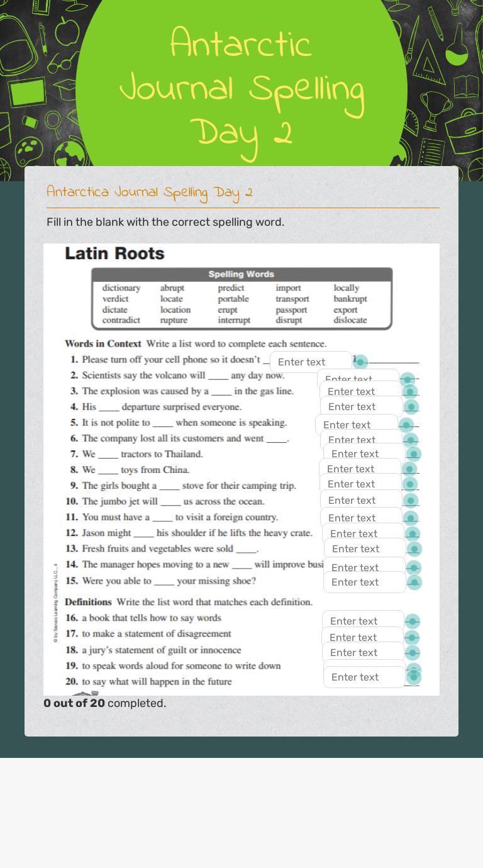Click the word 'abrupt' in the spelling list
The height and width of the screenshot is (868, 483).
(x=172, y=288)
